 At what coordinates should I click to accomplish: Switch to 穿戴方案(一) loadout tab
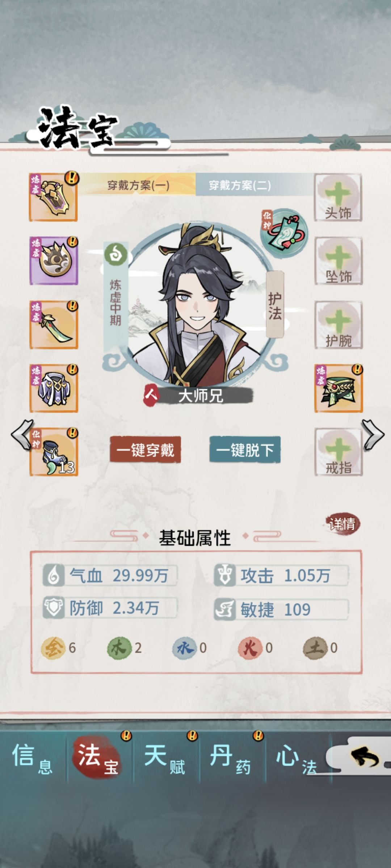click(138, 185)
